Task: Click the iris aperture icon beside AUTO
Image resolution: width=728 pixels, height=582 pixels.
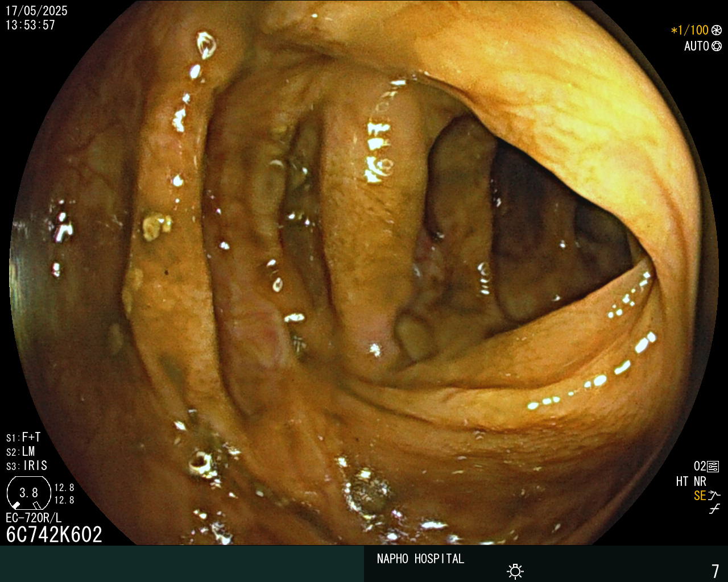Action: point(717,46)
